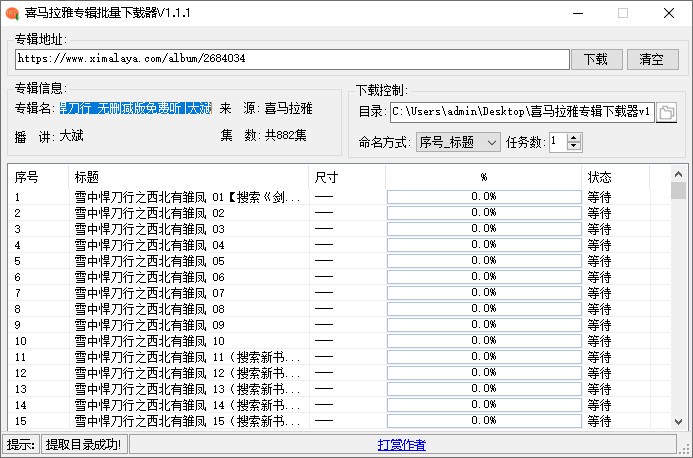Screen dimensions: 693x458
Task: Open the 打赏作者 link
Action: coord(401,444)
